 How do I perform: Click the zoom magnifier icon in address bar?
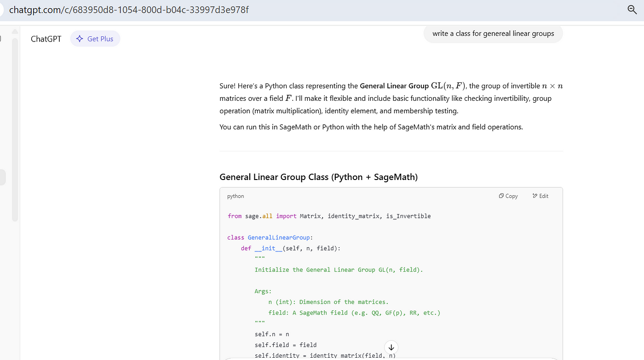tap(632, 10)
